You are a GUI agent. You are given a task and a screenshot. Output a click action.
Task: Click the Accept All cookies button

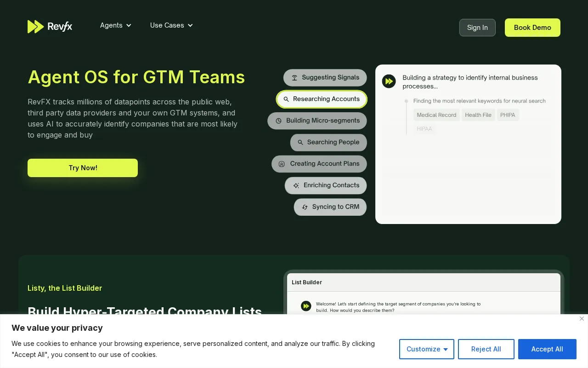pos(547,349)
